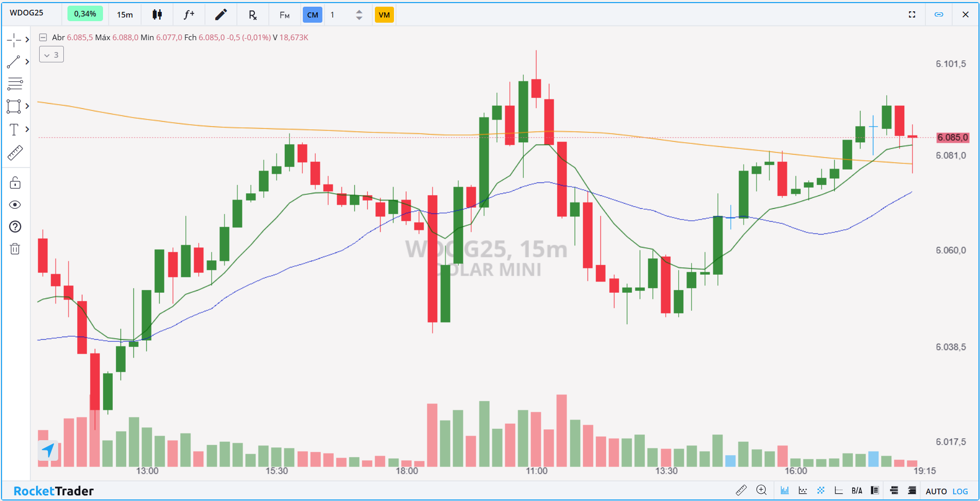Toggle drawings visibility with the eye icon
Image resolution: width=980 pixels, height=501 pixels.
point(15,205)
